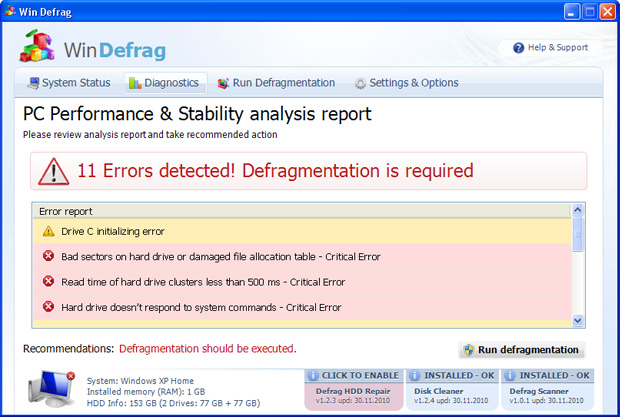Select the Bad sectors on hard drive row
This screenshot has height=417, width=620.
(302, 257)
